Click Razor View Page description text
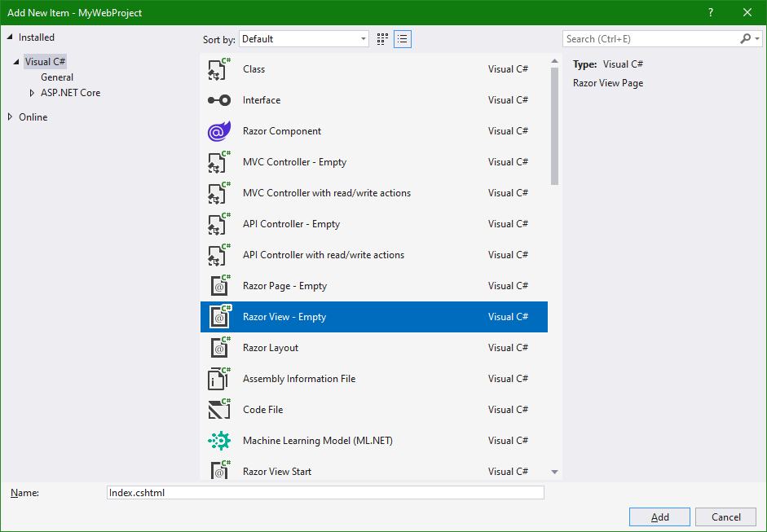 608,83
